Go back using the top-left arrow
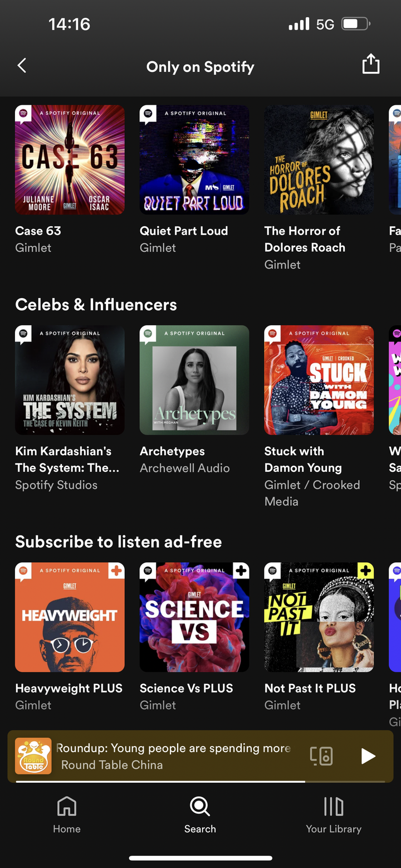 (22, 66)
